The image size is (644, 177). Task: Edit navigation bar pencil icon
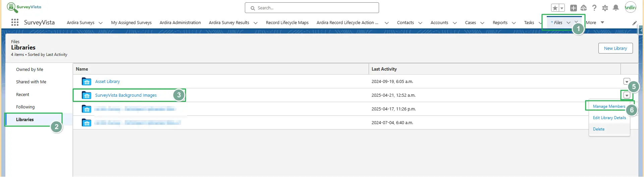tap(635, 23)
